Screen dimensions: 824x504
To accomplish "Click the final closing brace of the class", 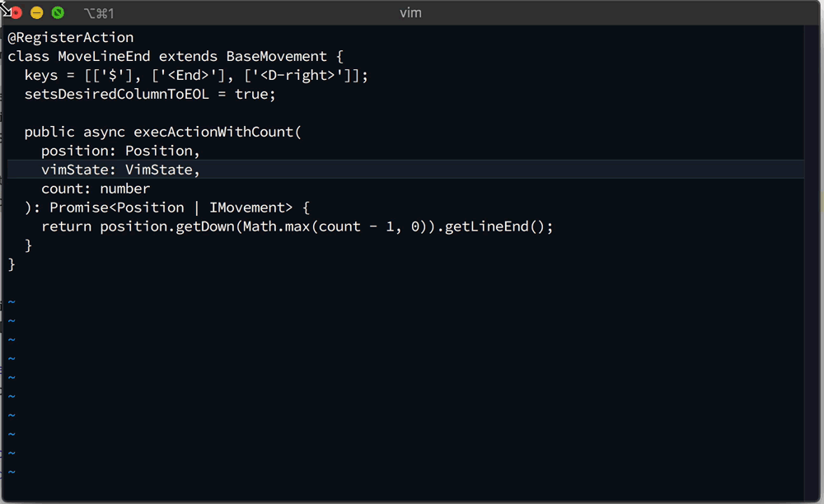I will pos(12,264).
